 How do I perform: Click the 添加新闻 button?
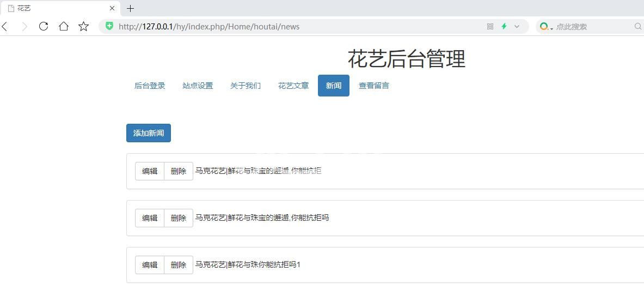click(149, 133)
